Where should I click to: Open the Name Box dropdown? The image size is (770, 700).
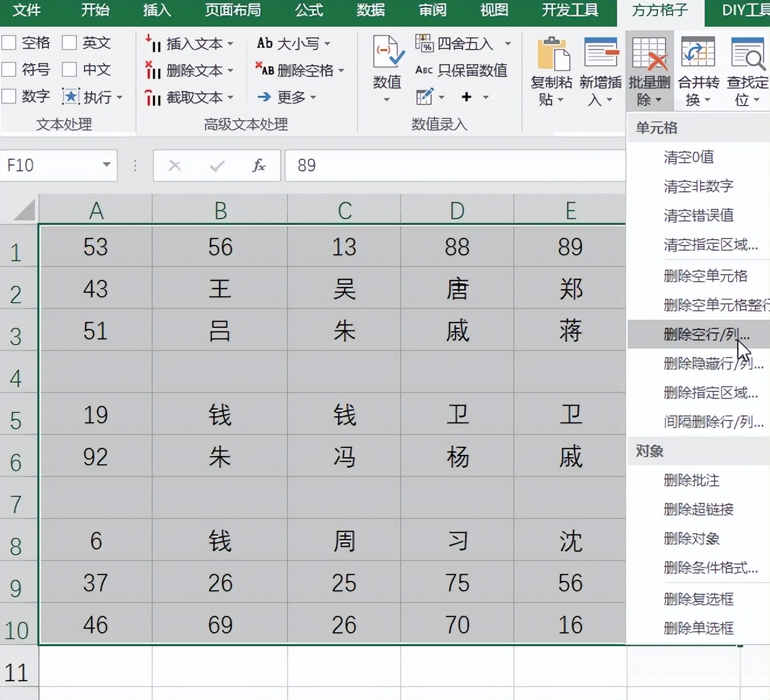(x=105, y=165)
